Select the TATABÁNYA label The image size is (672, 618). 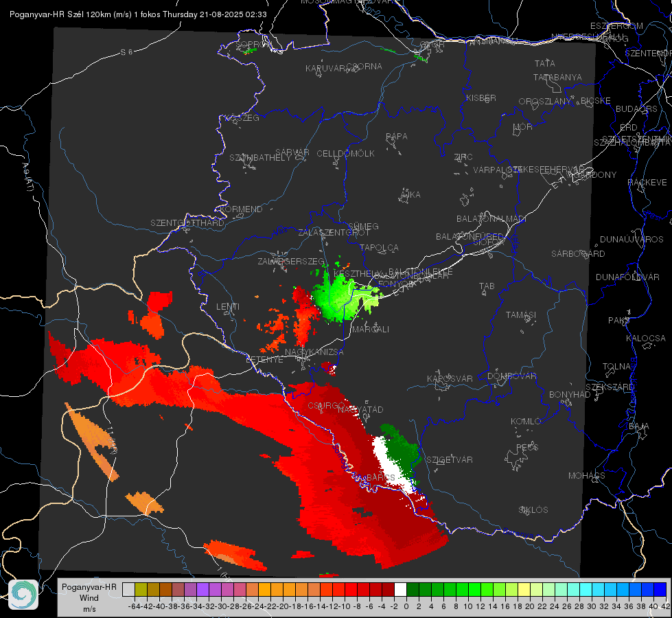557,77
